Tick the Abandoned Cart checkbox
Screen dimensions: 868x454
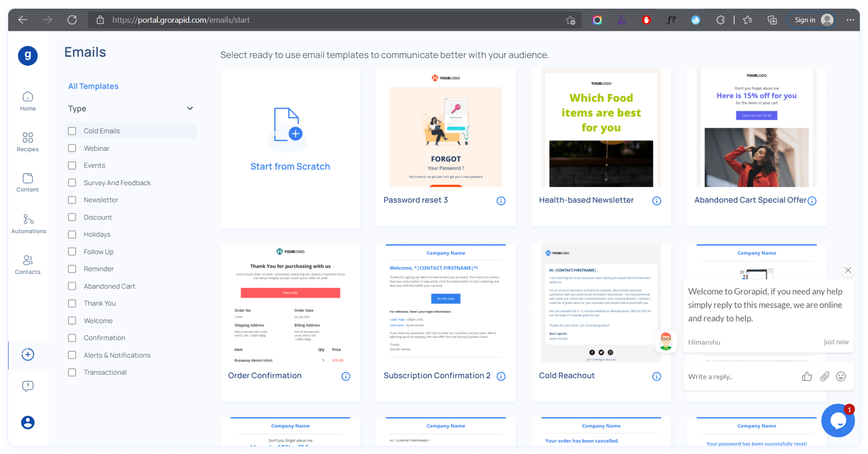coord(72,286)
